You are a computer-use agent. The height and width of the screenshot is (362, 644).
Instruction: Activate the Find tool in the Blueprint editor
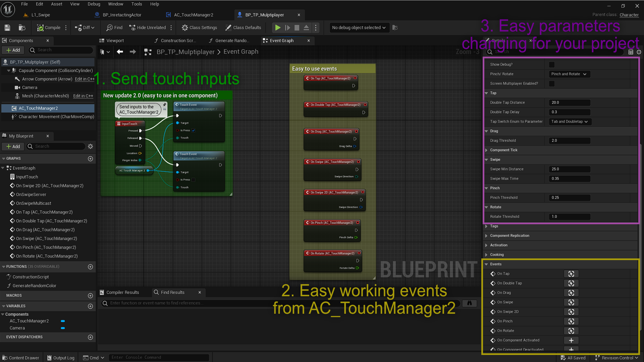point(114,27)
